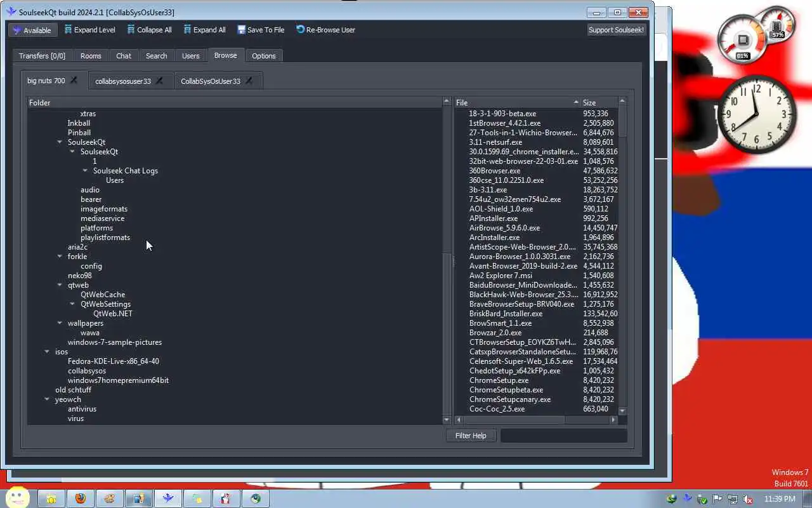Click the Re-Browse User button
This screenshot has width=812, height=508.
click(325, 30)
